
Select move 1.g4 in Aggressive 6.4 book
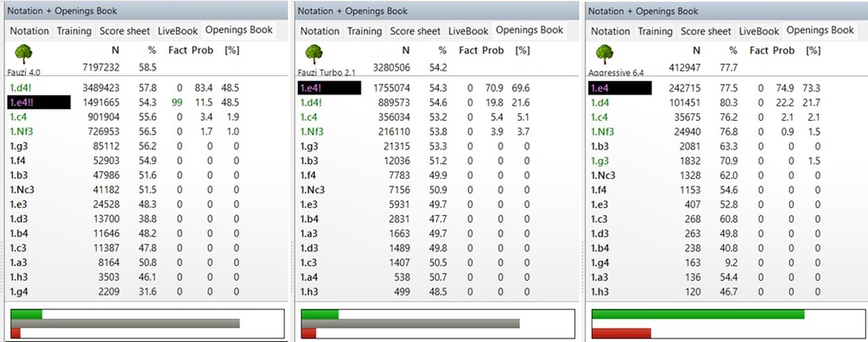coord(601,263)
